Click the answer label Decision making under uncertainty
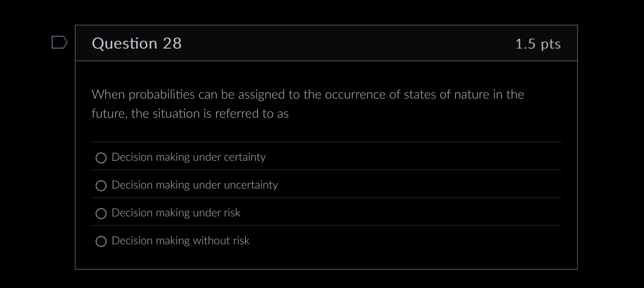The width and height of the screenshot is (644, 288). coord(195,185)
